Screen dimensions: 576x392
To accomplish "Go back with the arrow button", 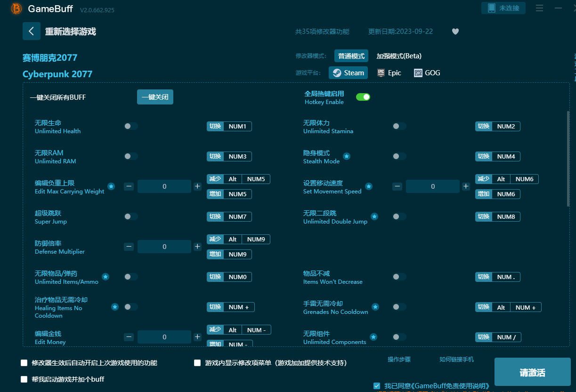I will (x=32, y=31).
